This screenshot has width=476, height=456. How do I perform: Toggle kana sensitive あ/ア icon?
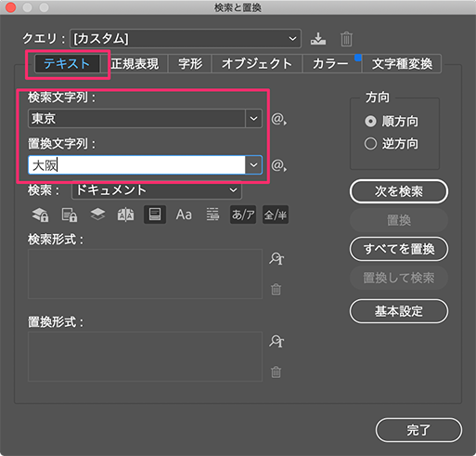243,215
